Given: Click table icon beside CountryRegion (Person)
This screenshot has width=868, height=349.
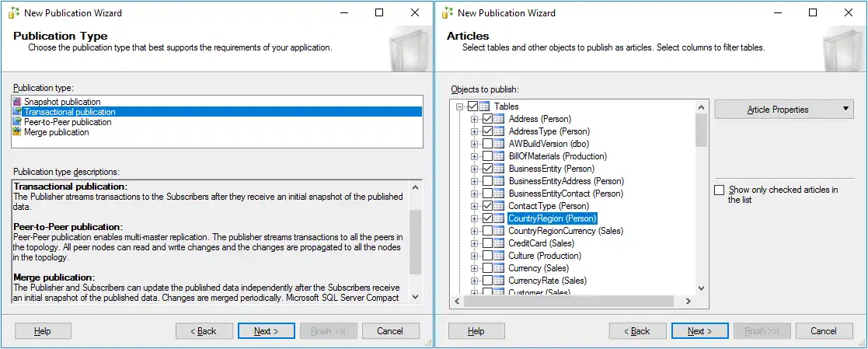Looking at the screenshot, I should (499, 218).
